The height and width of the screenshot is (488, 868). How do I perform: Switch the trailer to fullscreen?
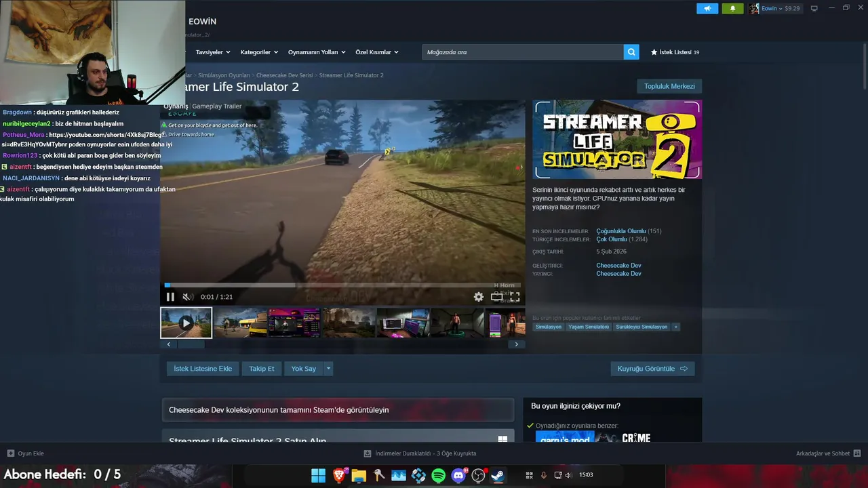pos(515,297)
